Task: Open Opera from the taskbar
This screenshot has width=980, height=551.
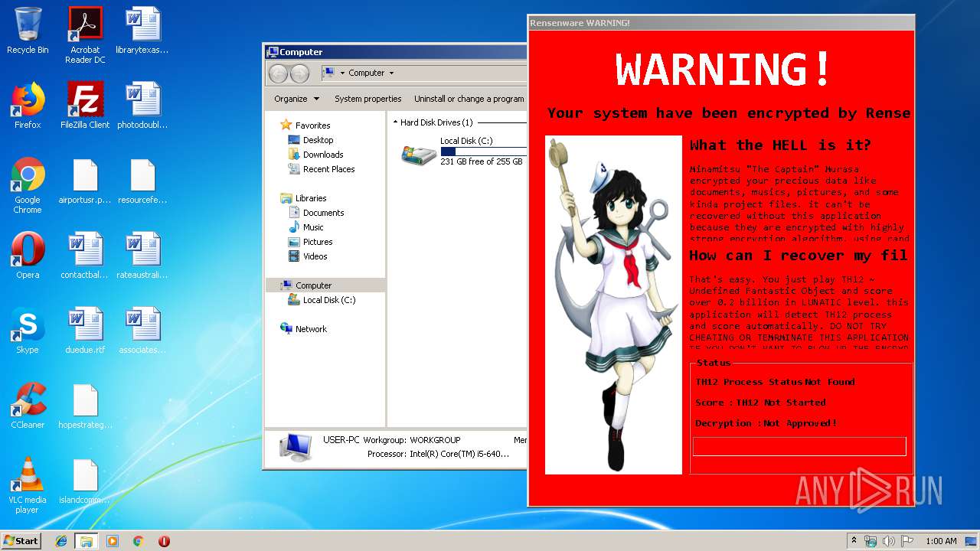Action: (164, 541)
